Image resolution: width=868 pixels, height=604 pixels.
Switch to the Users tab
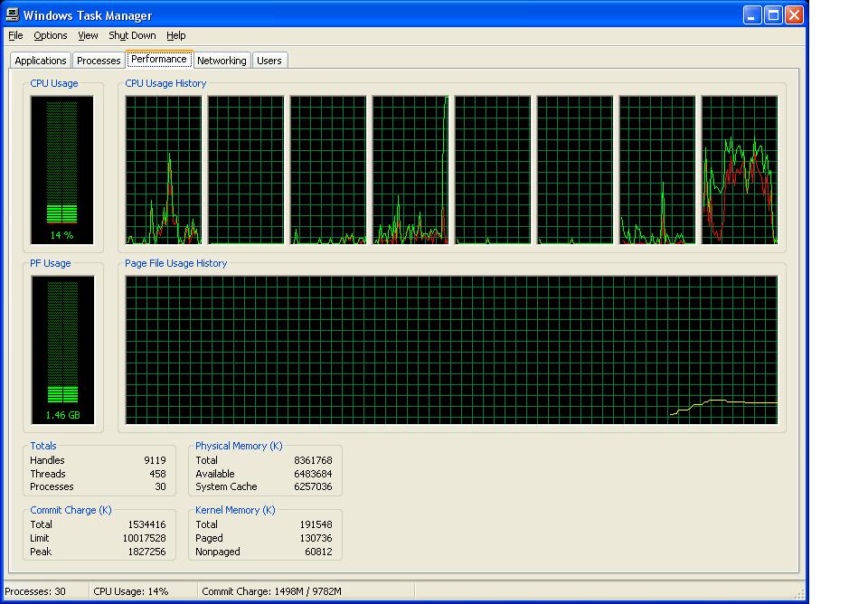point(269,61)
